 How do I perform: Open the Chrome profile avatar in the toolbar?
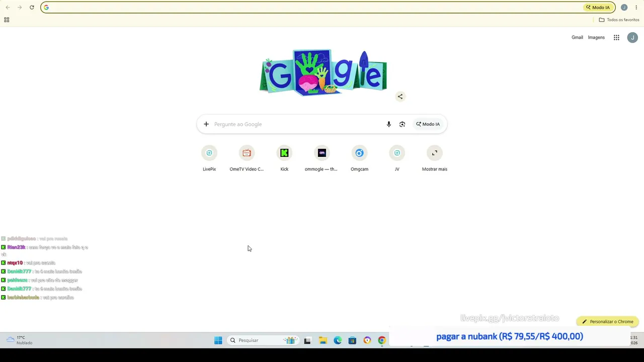(x=624, y=8)
